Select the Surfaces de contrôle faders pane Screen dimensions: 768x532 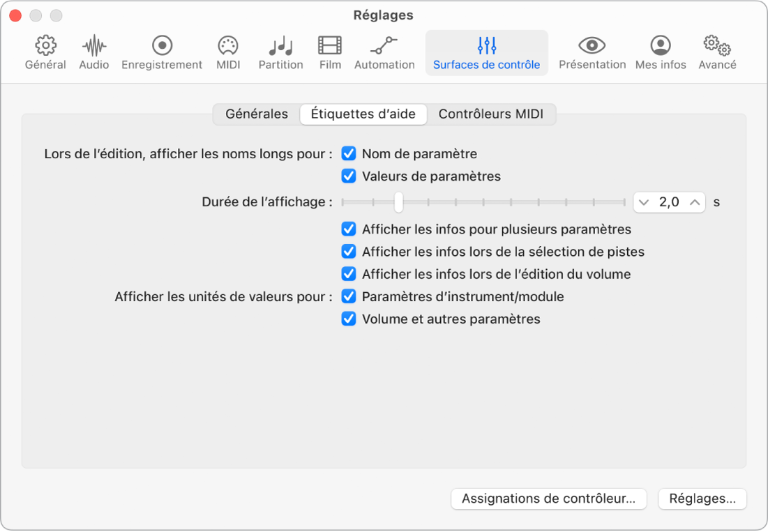point(486,53)
